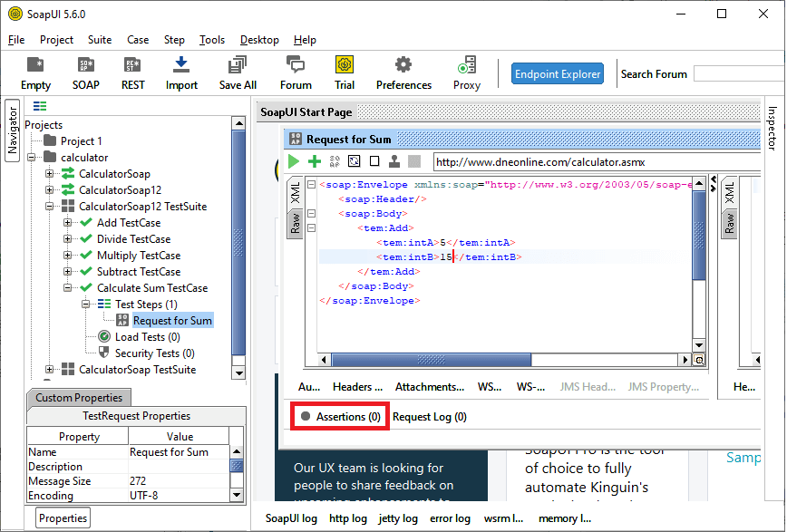
Task: Expand the CalculatorSoap interface node
Action: click(49, 174)
